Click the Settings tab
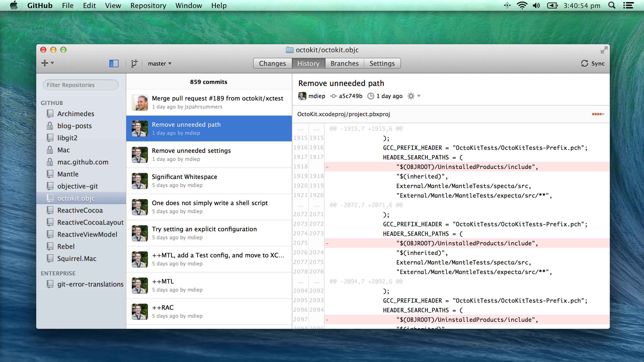This screenshot has width=644, height=362. pyautogui.click(x=382, y=63)
